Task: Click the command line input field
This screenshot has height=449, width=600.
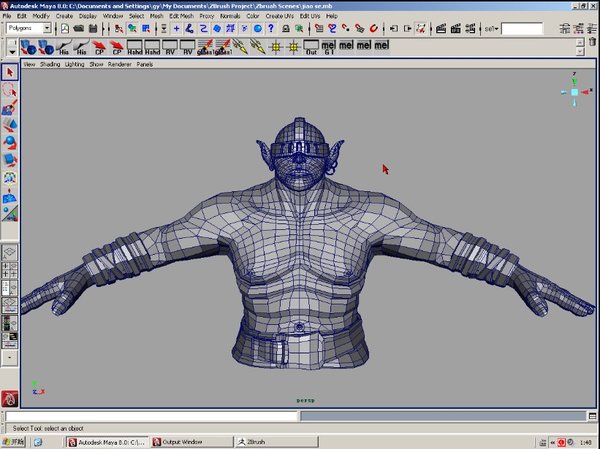Action: [x=150, y=416]
